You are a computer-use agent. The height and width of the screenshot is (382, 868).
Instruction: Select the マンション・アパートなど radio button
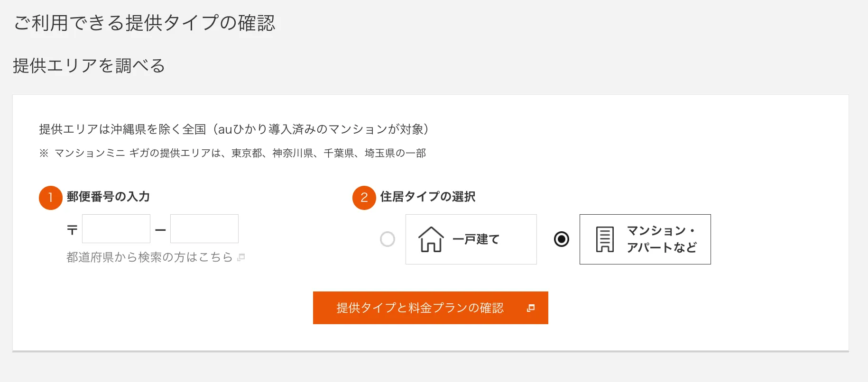point(562,240)
